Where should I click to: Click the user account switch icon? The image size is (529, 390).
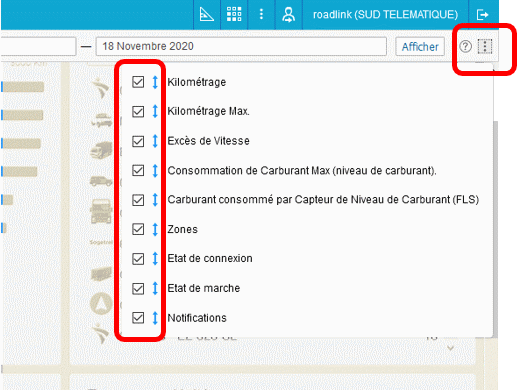pyautogui.click(x=288, y=15)
